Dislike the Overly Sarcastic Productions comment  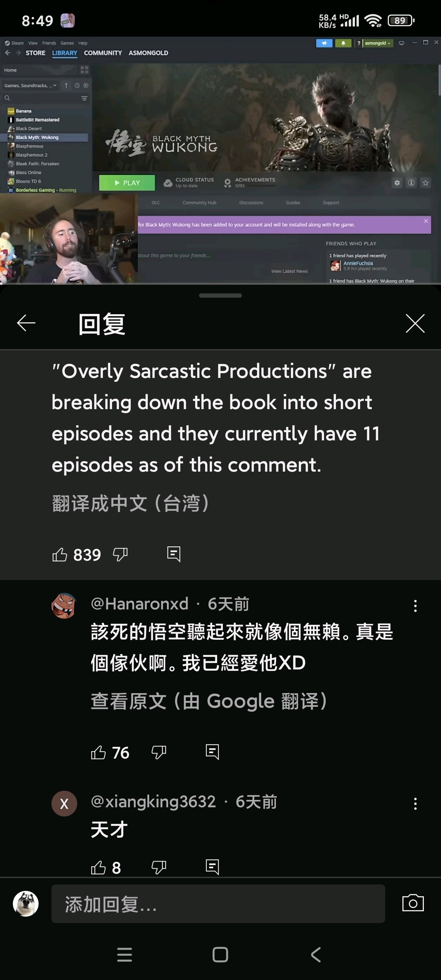pyautogui.click(x=120, y=555)
